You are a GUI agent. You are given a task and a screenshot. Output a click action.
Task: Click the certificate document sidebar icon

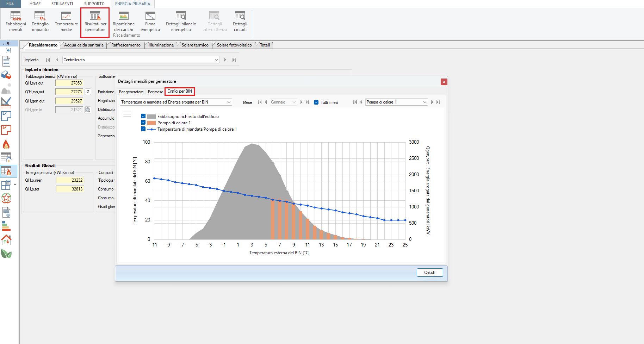(x=6, y=212)
